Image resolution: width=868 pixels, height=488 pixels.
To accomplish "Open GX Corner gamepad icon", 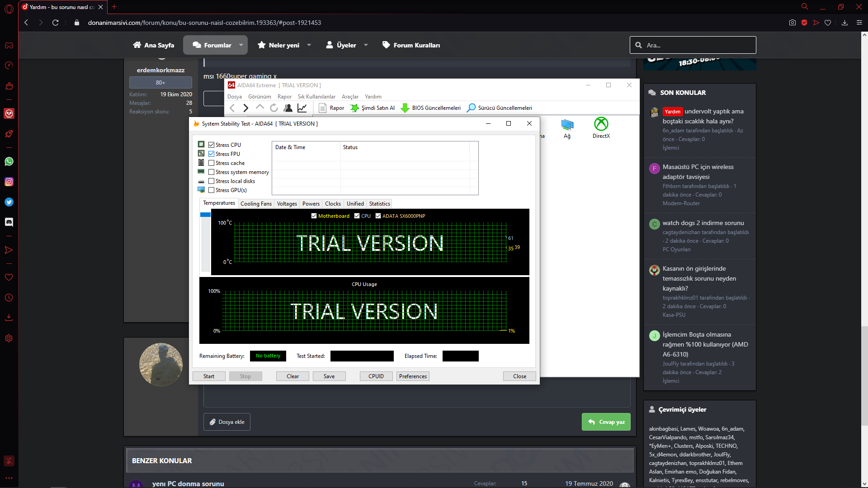I will point(9,46).
